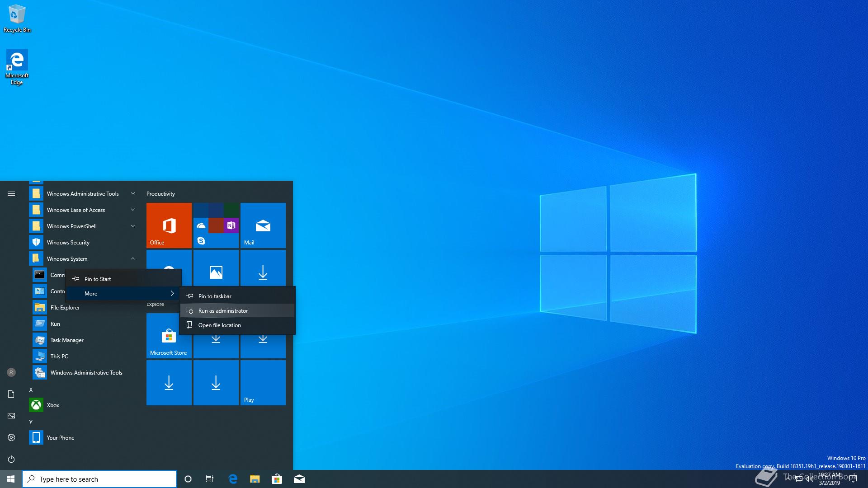This screenshot has height=488, width=868.
Task: Open Edge browser from the taskbar
Action: 233,479
